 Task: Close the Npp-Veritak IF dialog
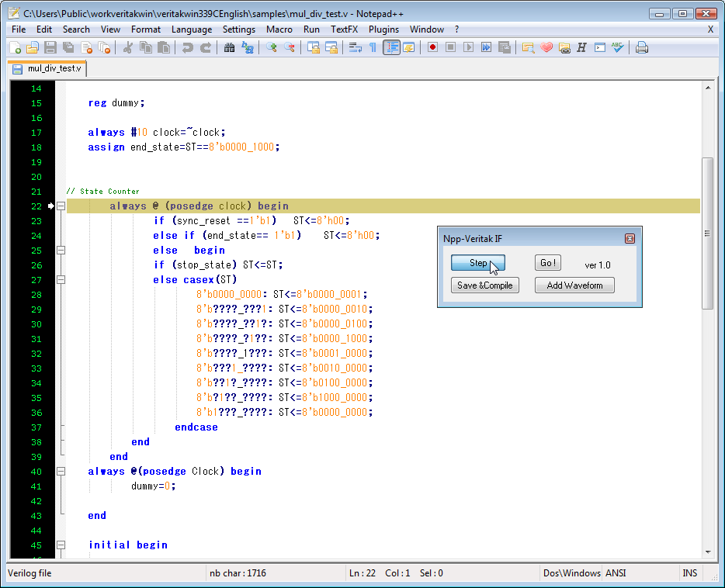click(x=630, y=238)
